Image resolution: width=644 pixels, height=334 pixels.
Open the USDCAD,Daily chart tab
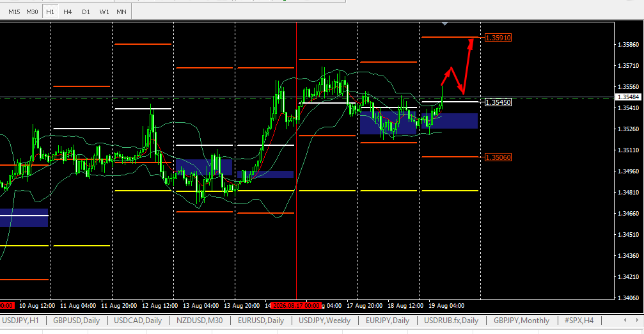[x=137, y=321]
